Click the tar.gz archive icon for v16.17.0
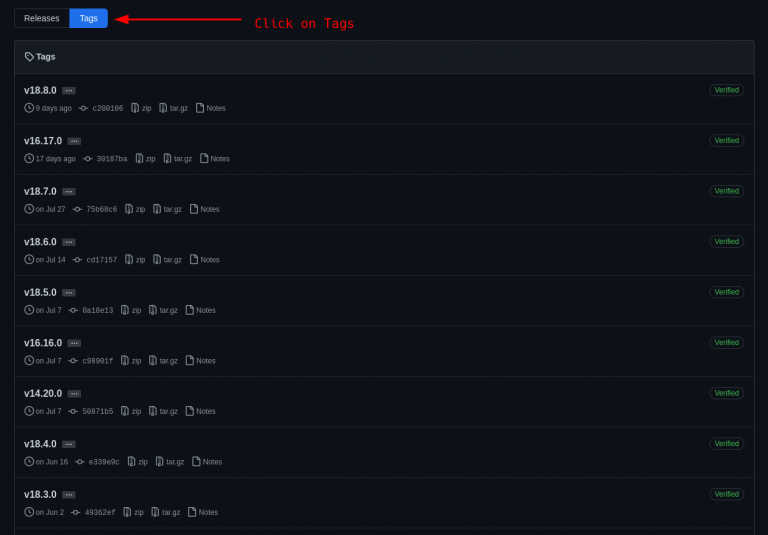 point(167,158)
